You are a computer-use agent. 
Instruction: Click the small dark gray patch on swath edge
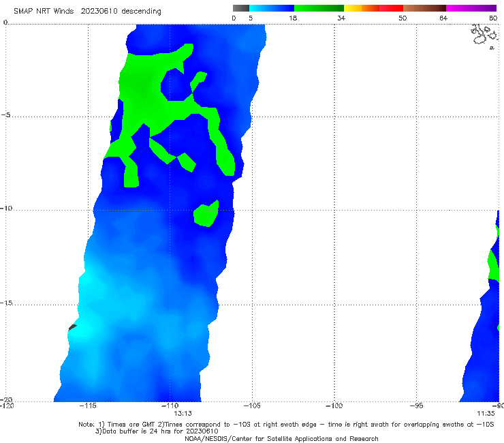pyautogui.click(x=73, y=328)
